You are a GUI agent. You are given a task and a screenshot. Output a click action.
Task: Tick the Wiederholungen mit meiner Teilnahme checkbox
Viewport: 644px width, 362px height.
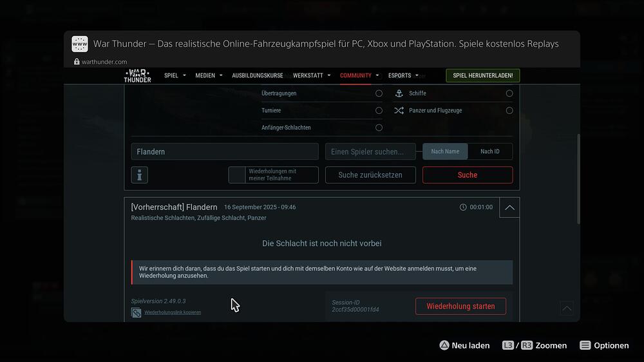click(237, 175)
